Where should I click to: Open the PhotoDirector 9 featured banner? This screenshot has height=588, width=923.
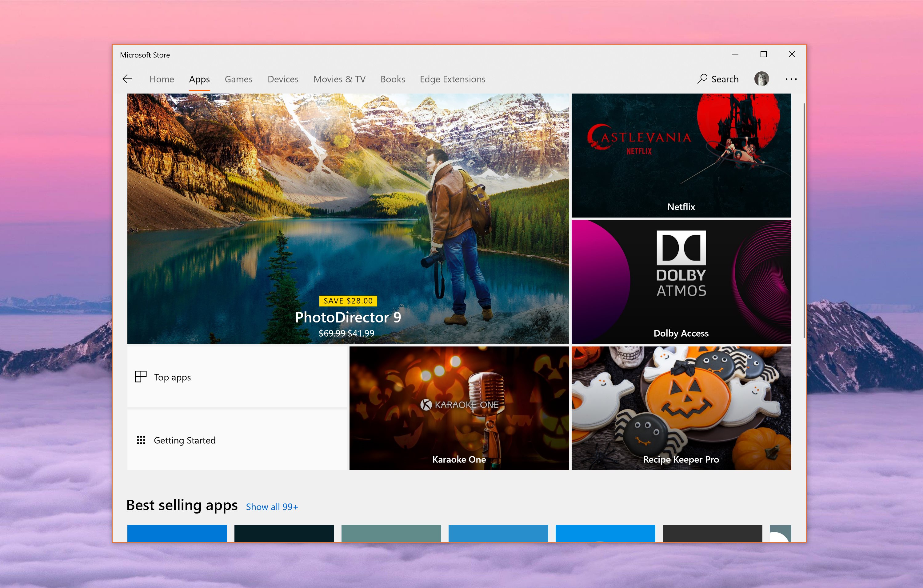pos(348,218)
